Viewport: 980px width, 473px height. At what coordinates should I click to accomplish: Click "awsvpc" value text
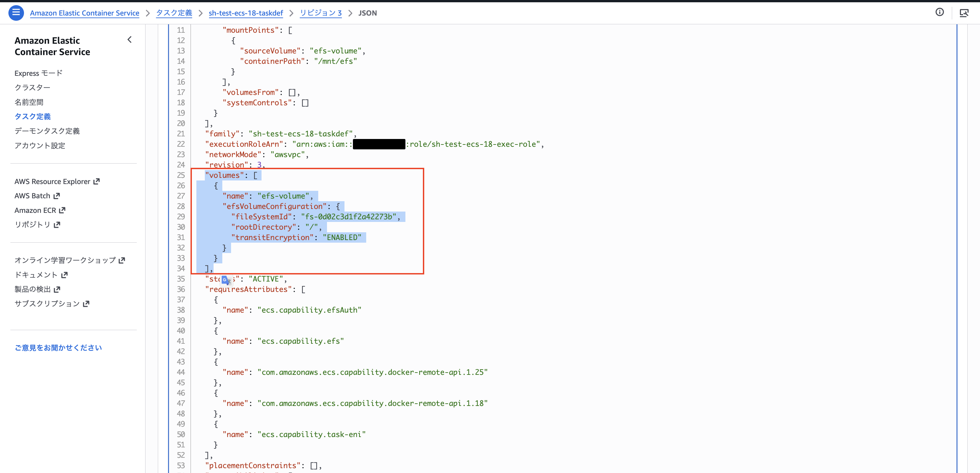(287, 154)
